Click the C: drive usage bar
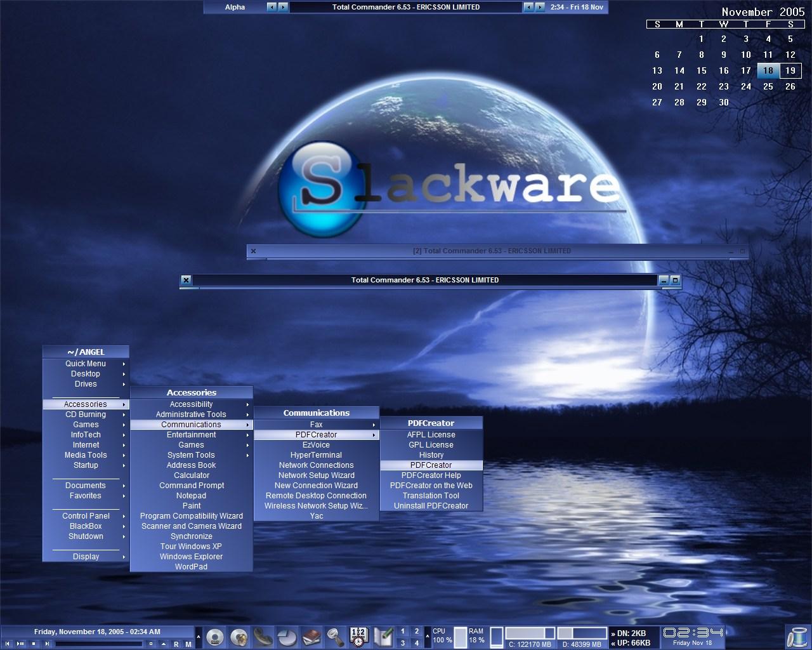This screenshot has width=812, height=650. click(x=530, y=633)
